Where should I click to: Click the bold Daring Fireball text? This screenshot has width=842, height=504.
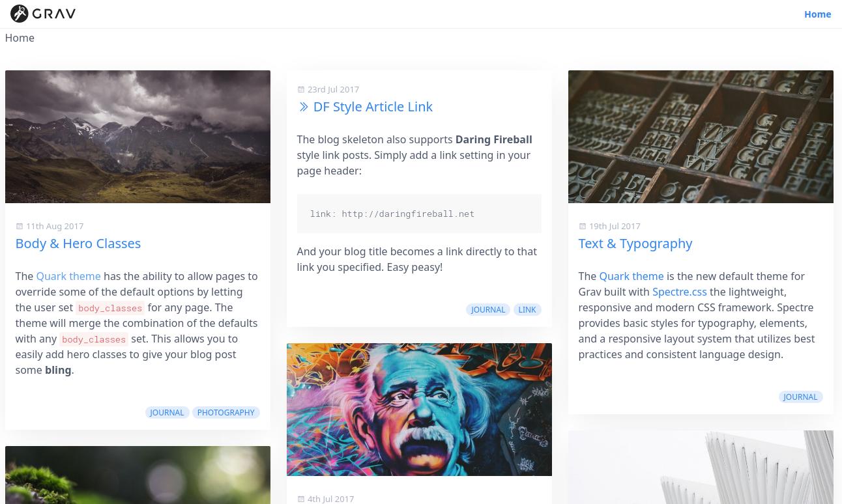pyautogui.click(x=493, y=139)
